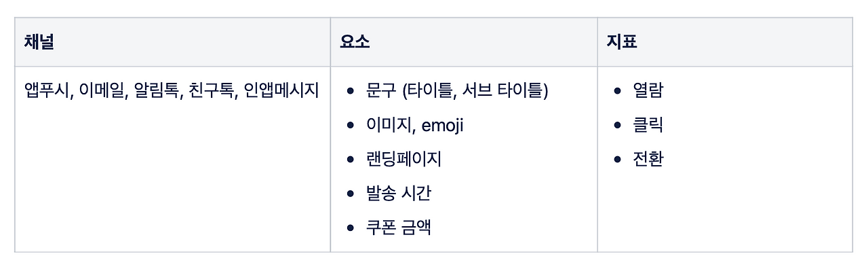Image resolution: width=868 pixels, height=269 pixels.
Task: Click the bullet point before 쿠폰 금액
Action: pos(350,228)
